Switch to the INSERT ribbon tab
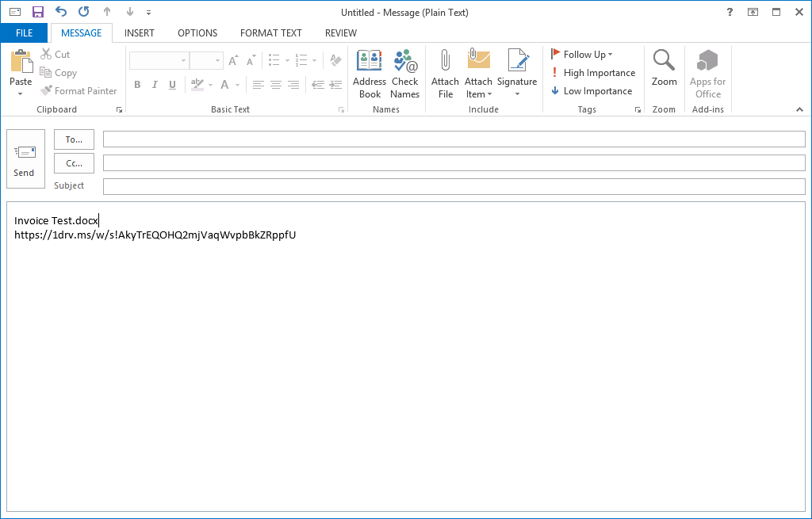 coord(140,33)
